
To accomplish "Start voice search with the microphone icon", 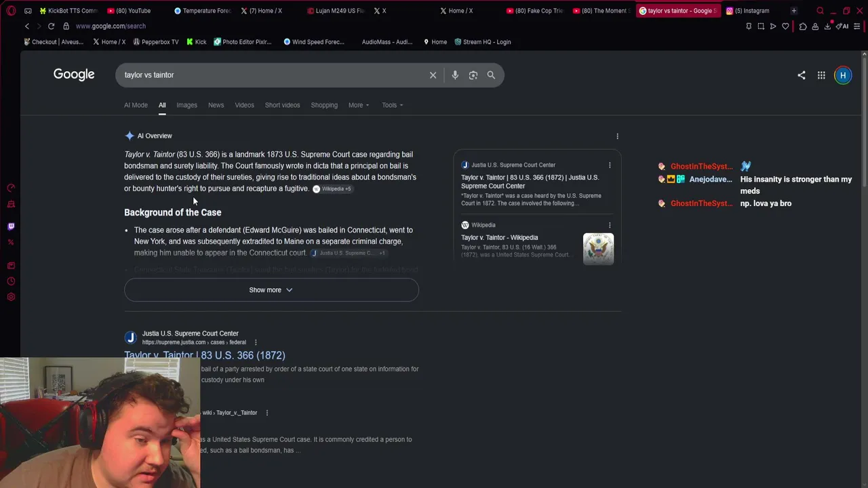I will 455,75.
